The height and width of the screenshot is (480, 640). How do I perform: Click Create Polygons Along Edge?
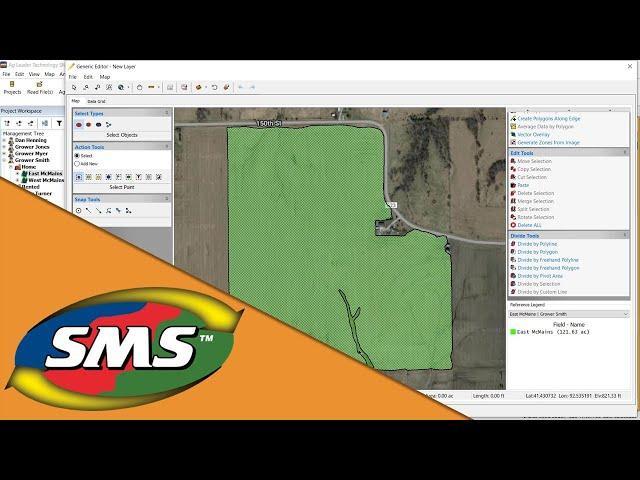click(x=549, y=119)
